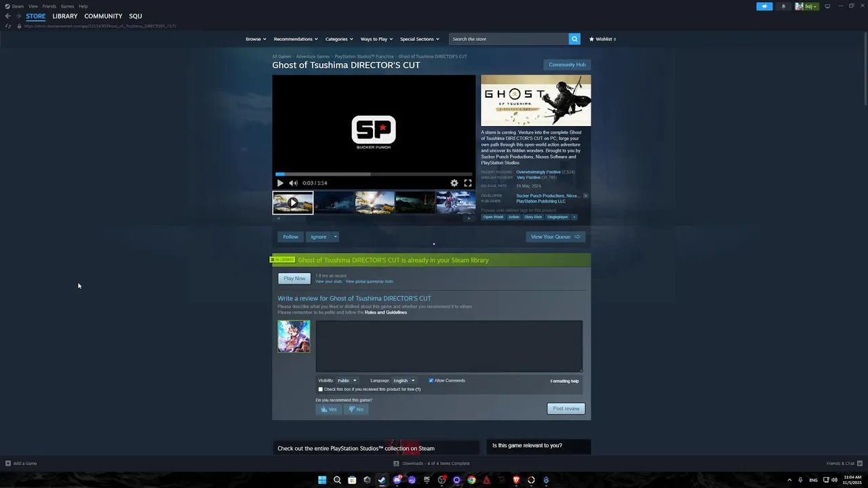Switch to the COMMUNITY tab
The height and width of the screenshot is (488, 868).
[x=103, y=16]
